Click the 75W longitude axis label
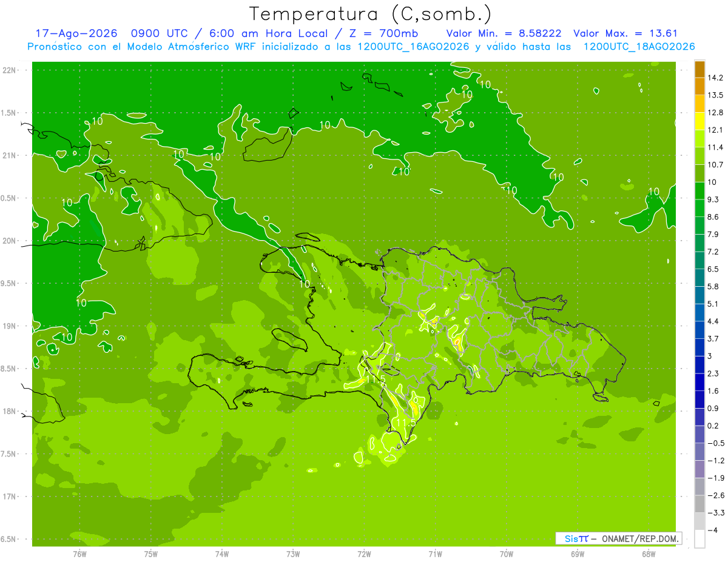This screenshot has height=562, width=728. click(151, 554)
